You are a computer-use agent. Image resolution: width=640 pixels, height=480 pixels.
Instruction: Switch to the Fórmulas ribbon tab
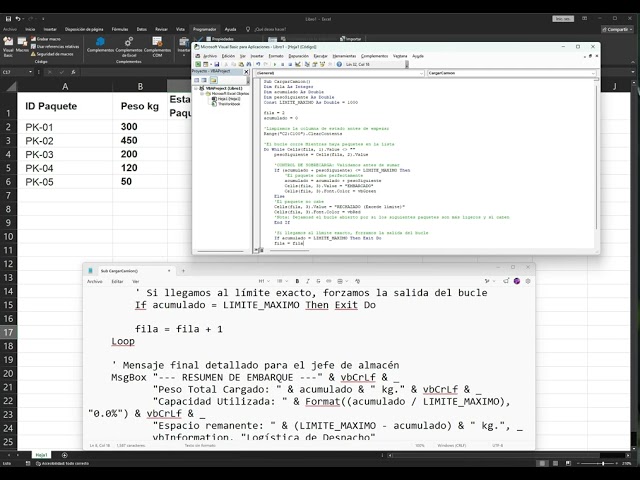(x=120, y=29)
